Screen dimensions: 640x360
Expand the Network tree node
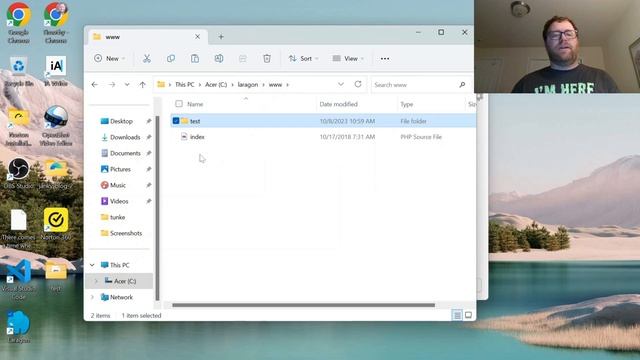coord(92,297)
